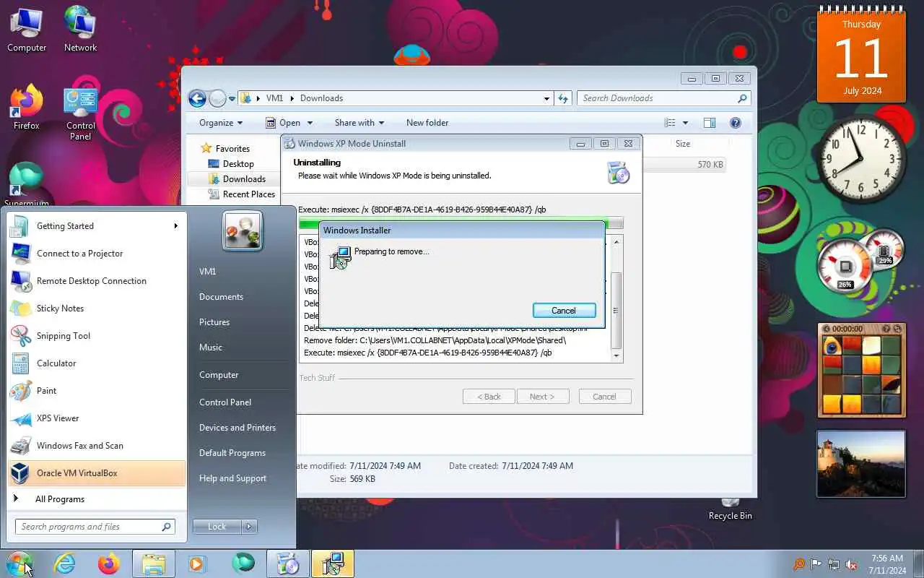Image resolution: width=924 pixels, height=578 pixels.
Task: Click the Search Downloads field
Action: (663, 98)
